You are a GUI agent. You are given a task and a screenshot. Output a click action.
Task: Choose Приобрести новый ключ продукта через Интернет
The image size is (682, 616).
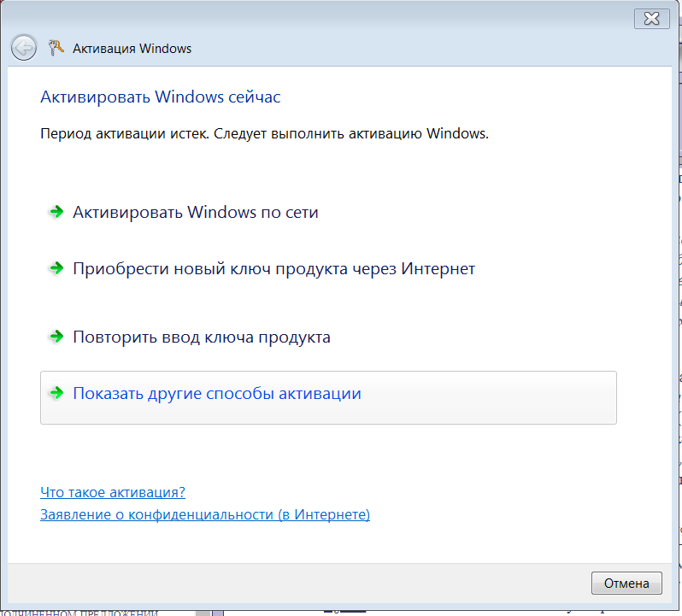click(x=273, y=268)
